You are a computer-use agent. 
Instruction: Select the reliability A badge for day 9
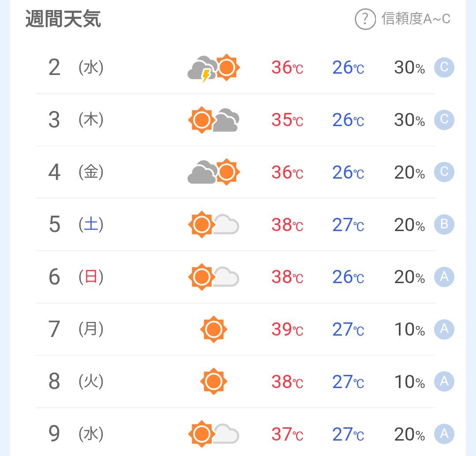[x=444, y=434]
